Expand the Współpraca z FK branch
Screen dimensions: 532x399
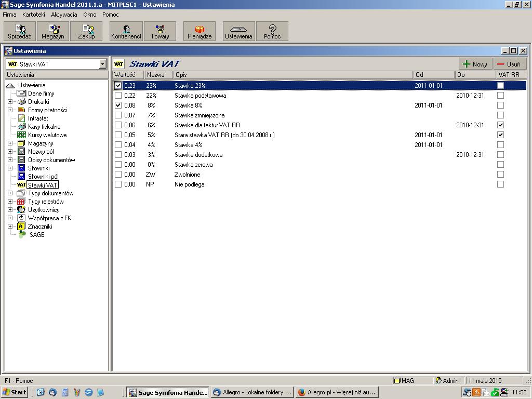[x=10, y=218]
